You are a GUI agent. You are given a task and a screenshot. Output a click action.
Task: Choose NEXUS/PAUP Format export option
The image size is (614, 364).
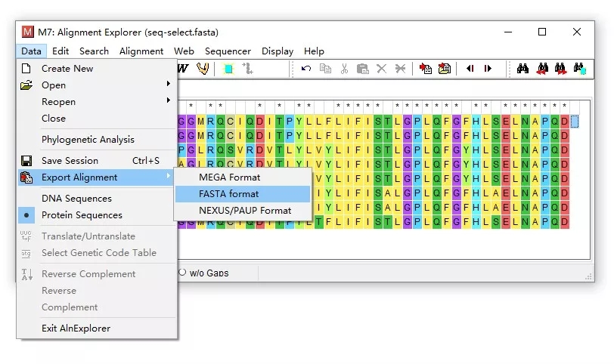(243, 211)
